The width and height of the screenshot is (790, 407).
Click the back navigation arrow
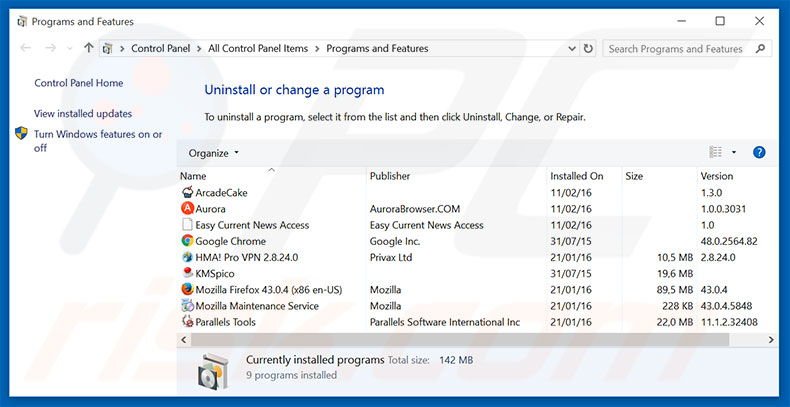tap(25, 48)
